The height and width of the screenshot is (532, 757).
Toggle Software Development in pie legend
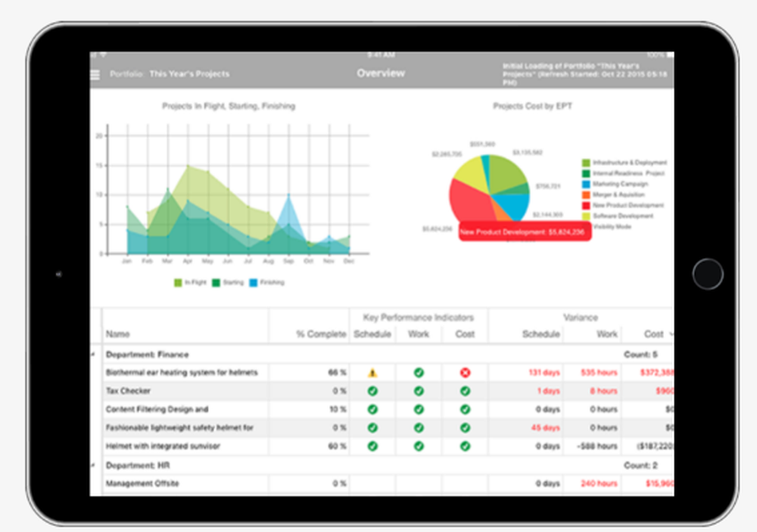pyautogui.click(x=618, y=216)
